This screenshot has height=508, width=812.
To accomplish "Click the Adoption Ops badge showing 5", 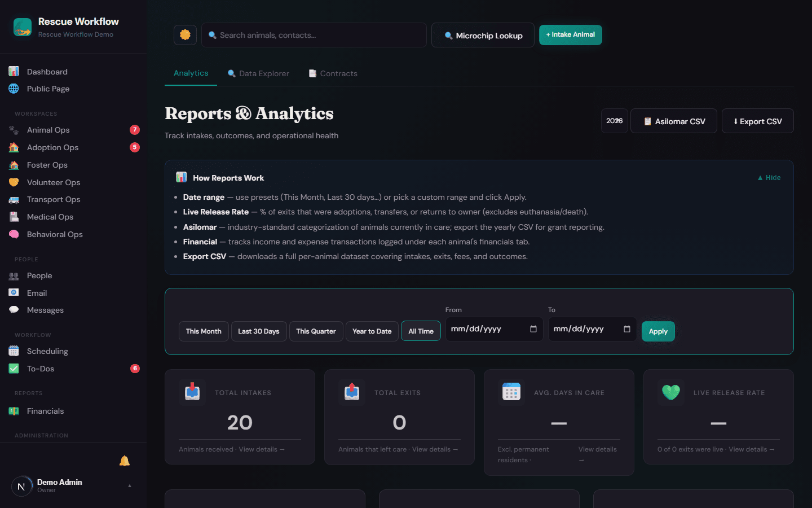I will (x=135, y=147).
